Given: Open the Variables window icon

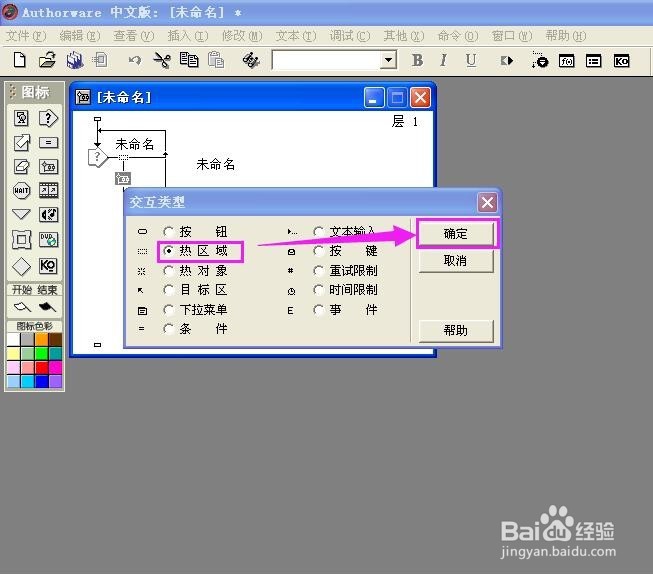Looking at the screenshot, I should pyautogui.click(x=593, y=61).
